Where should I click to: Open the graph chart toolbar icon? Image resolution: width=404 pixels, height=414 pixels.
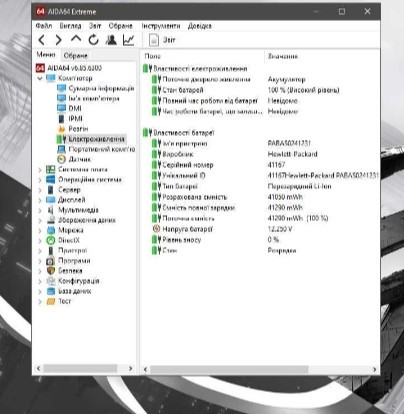click(129, 40)
